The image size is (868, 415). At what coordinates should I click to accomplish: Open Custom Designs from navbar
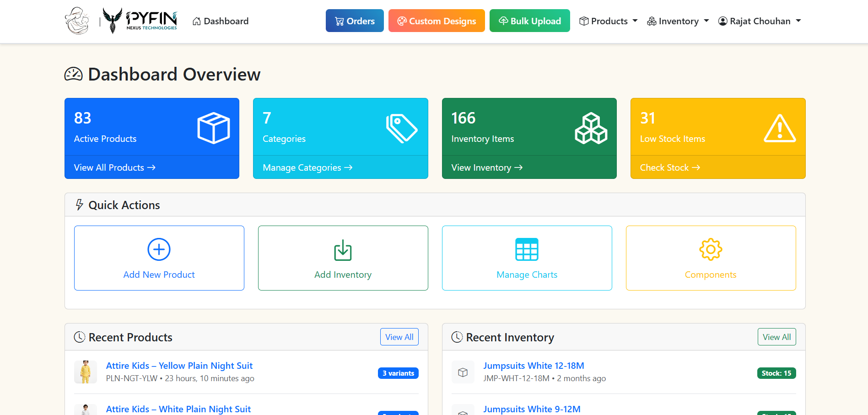pos(437,21)
